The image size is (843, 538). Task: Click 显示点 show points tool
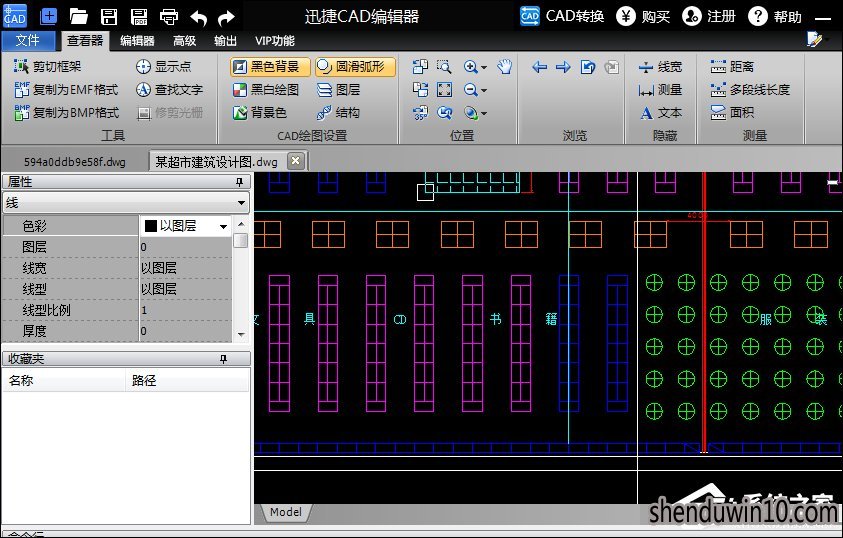(163, 67)
